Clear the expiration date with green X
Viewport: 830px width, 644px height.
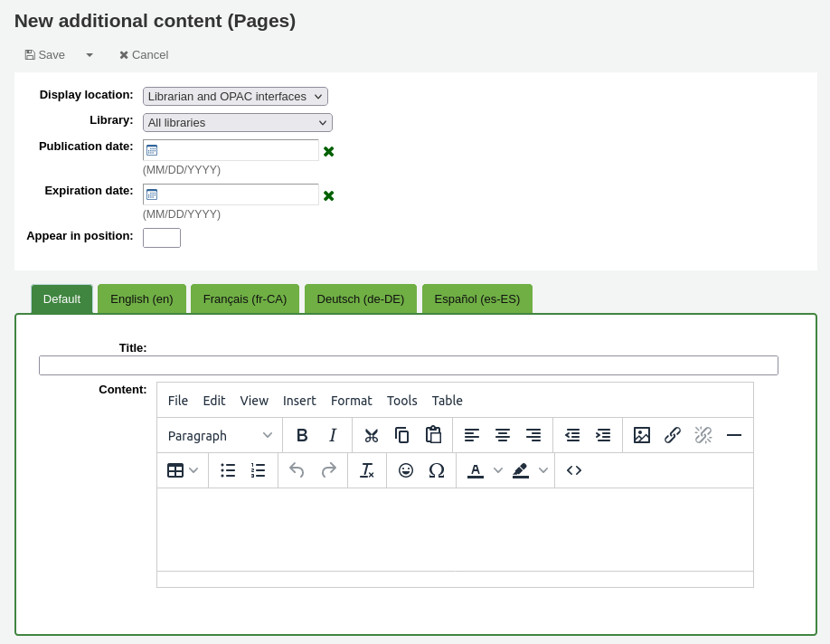[329, 196]
